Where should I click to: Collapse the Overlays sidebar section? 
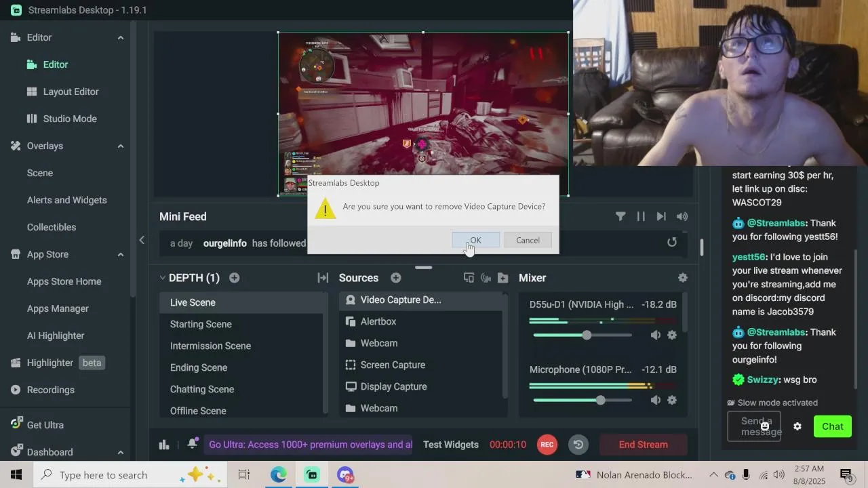pyautogui.click(x=121, y=146)
